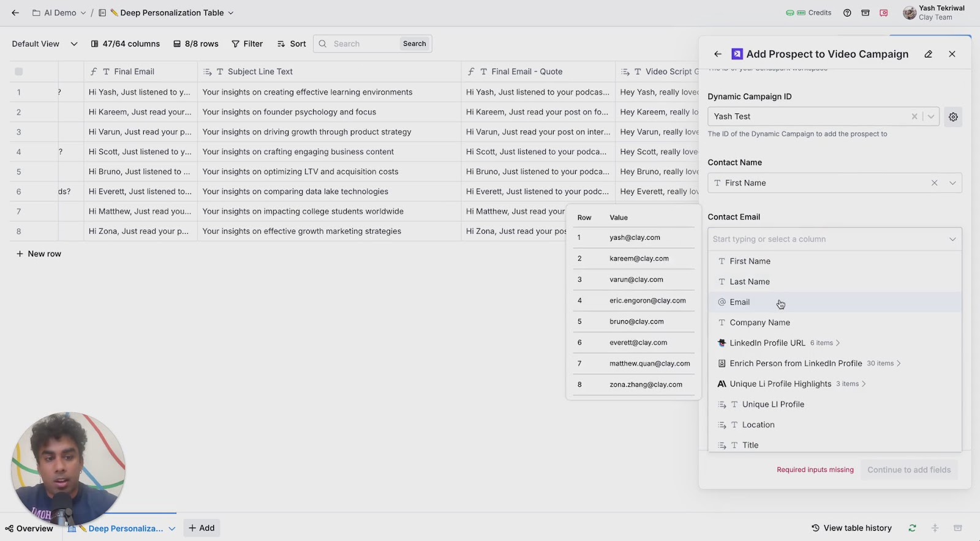Screen dimensions: 980x541
Task: Open the Deep Personaliza... tab dropdown arrow
Action: click(172, 528)
